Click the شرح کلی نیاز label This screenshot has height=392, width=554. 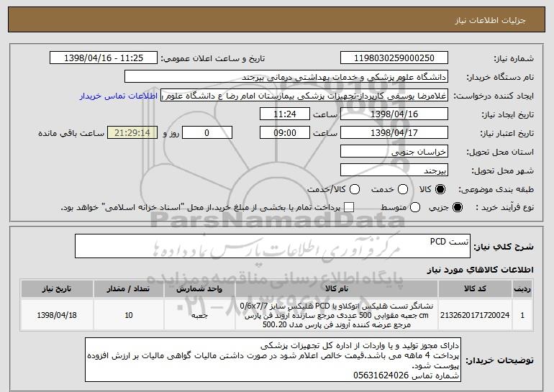pyautogui.click(x=504, y=247)
